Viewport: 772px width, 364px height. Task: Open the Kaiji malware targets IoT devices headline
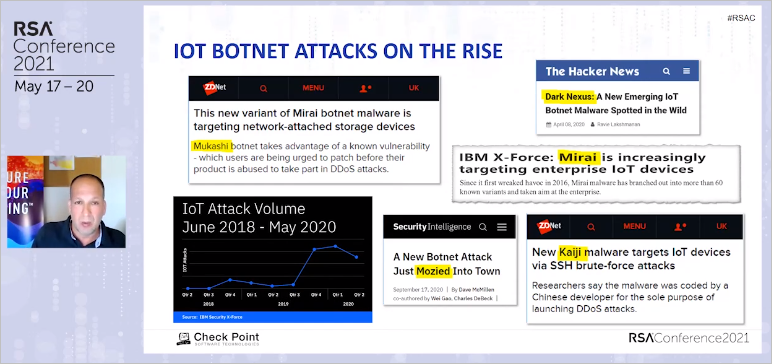click(x=631, y=259)
